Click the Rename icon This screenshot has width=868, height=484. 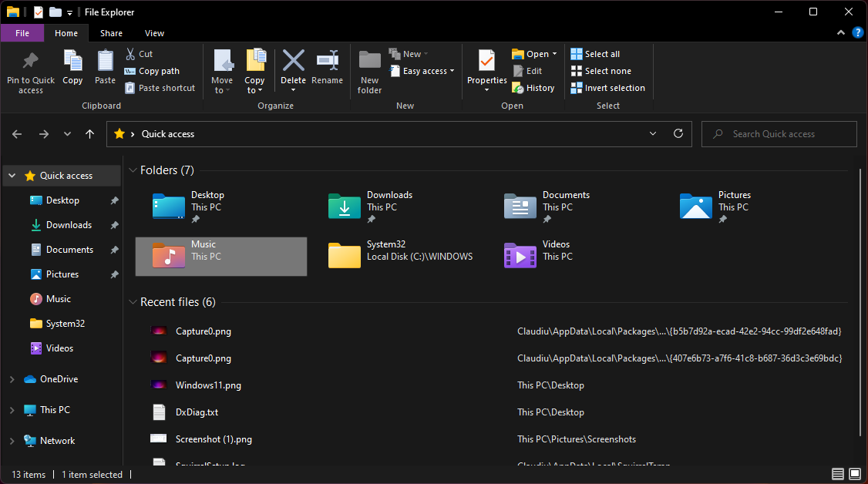[327, 60]
